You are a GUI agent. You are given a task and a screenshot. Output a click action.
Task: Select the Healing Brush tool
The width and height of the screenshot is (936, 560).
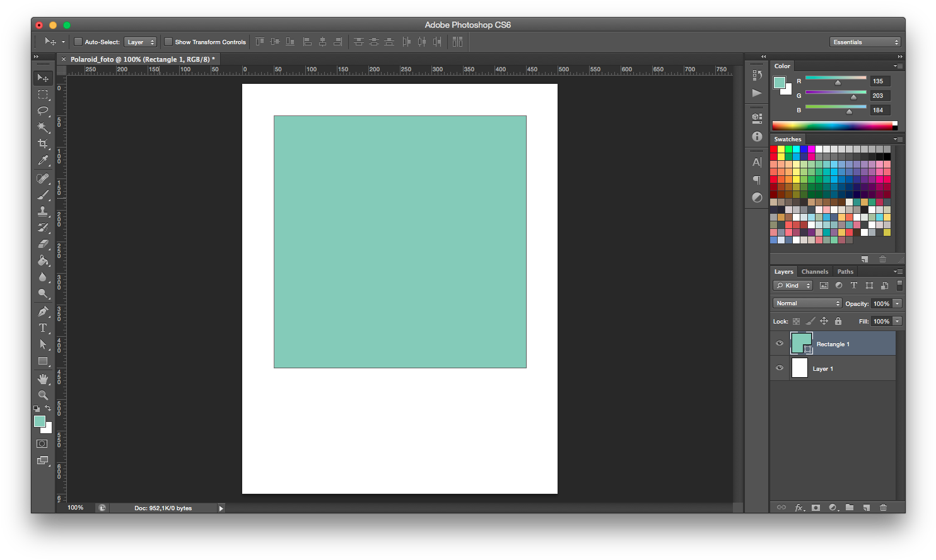click(x=43, y=178)
